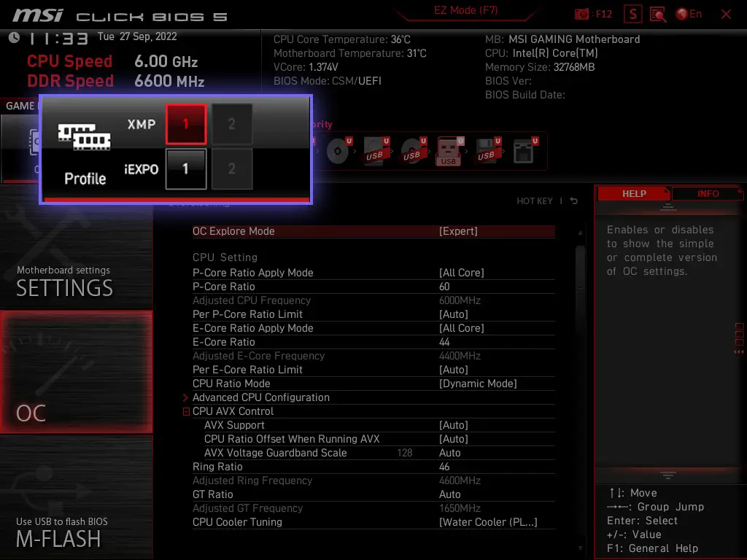Open the BIOS search tool
This screenshot has height=560, width=747.
coord(657,14)
